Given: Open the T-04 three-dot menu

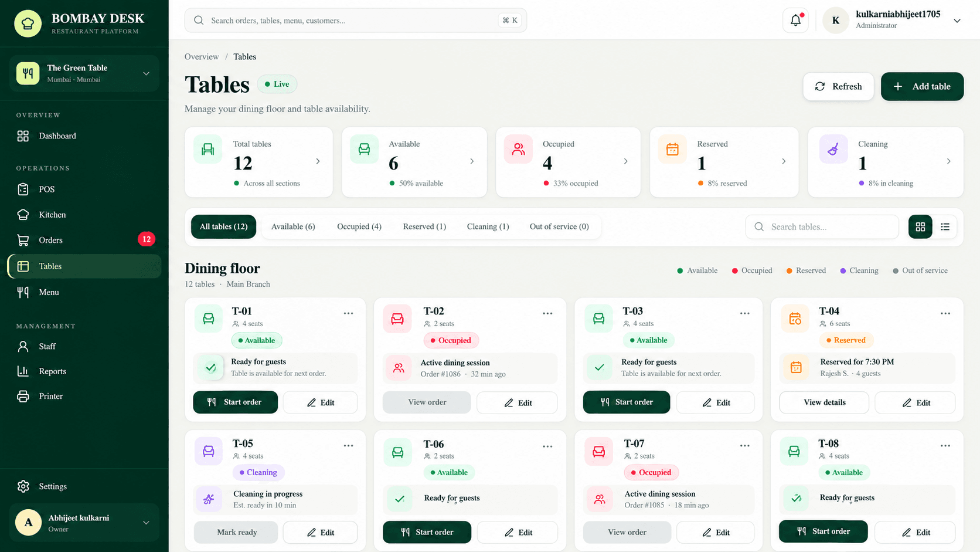Looking at the screenshot, I should tap(945, 313).
